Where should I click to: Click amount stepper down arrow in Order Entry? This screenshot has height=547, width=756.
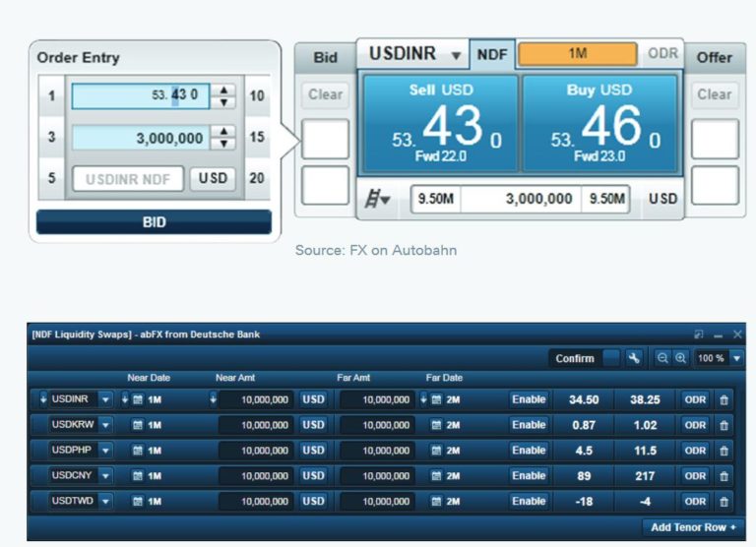click(x=223, y=144)
